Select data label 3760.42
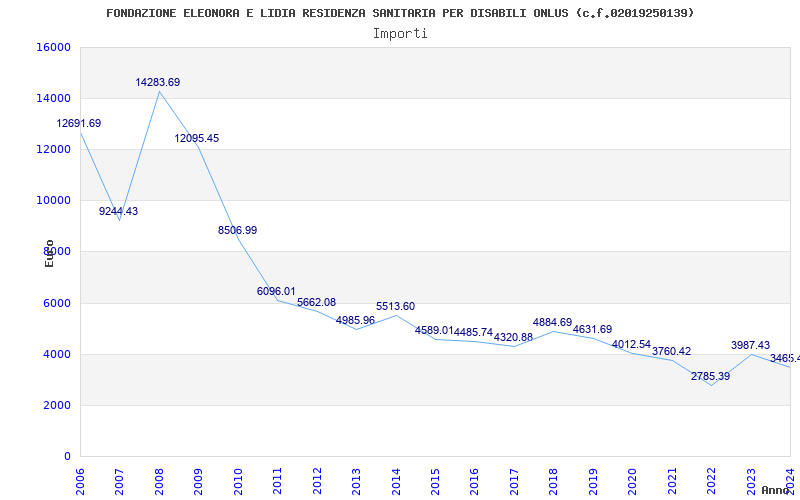Viewport: 800px width, 500px height. click(671, 351)
